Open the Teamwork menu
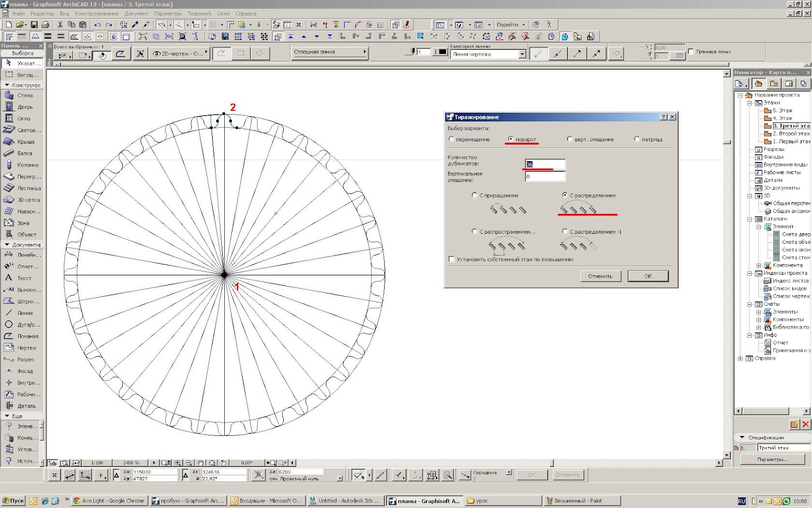This screenshot has width=812, height=508. [199, 14]
